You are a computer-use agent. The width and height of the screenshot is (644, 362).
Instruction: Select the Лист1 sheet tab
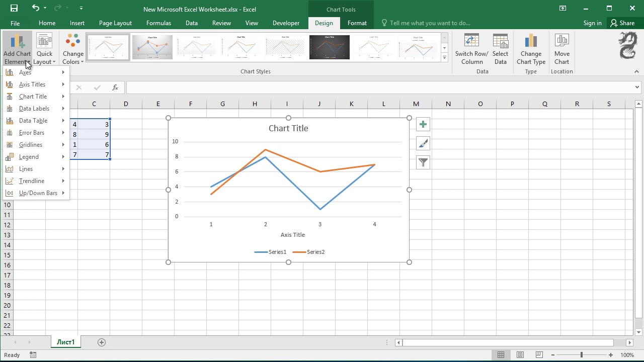(65, 342)
